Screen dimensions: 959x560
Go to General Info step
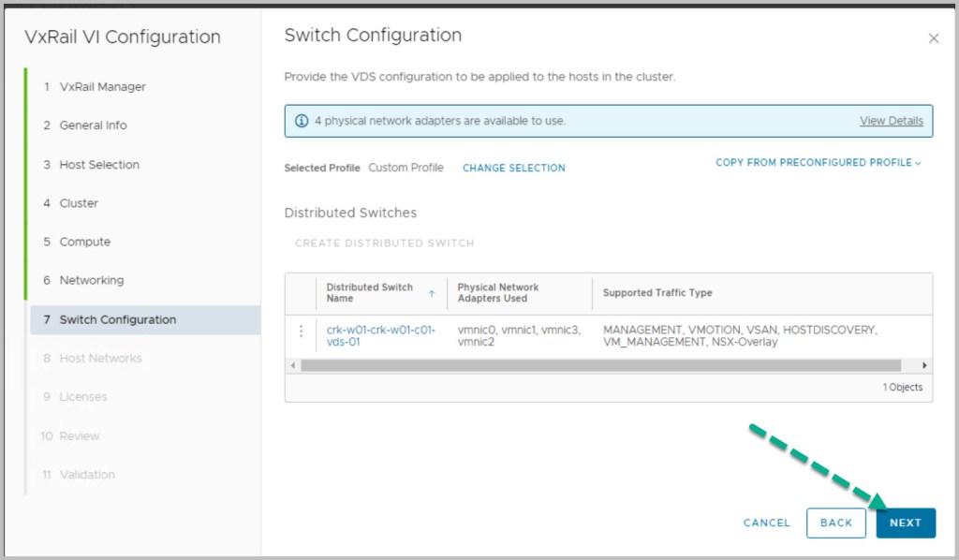pyautogui.click(x=93, y=125)
